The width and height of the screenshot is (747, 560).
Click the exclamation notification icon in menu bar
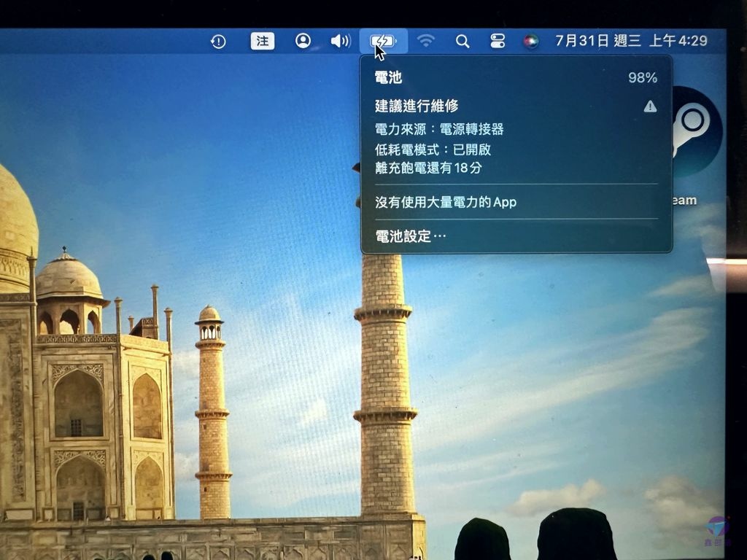218,42
